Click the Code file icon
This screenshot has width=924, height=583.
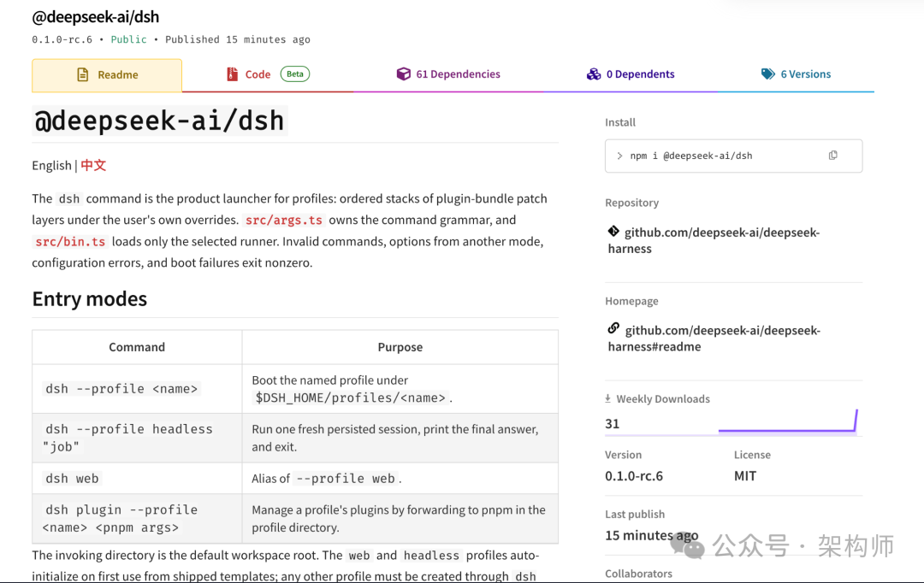pyautogui.click(x=232, y=74)
